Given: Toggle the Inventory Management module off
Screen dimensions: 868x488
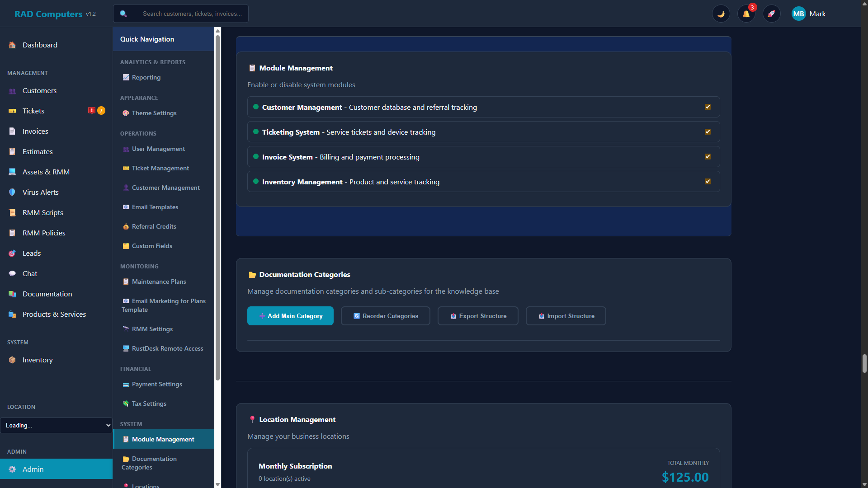Looking at the screenshot, I should (708, 181).
